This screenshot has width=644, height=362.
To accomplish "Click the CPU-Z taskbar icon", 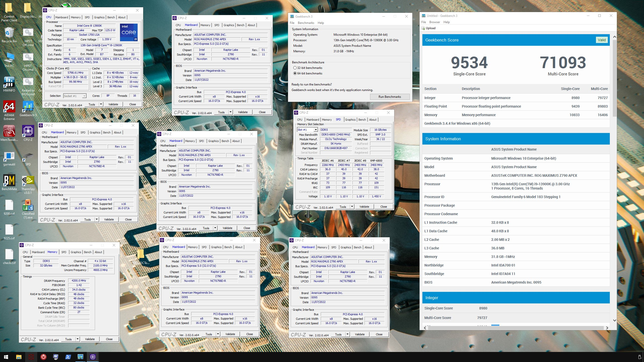I will (93, 357).
